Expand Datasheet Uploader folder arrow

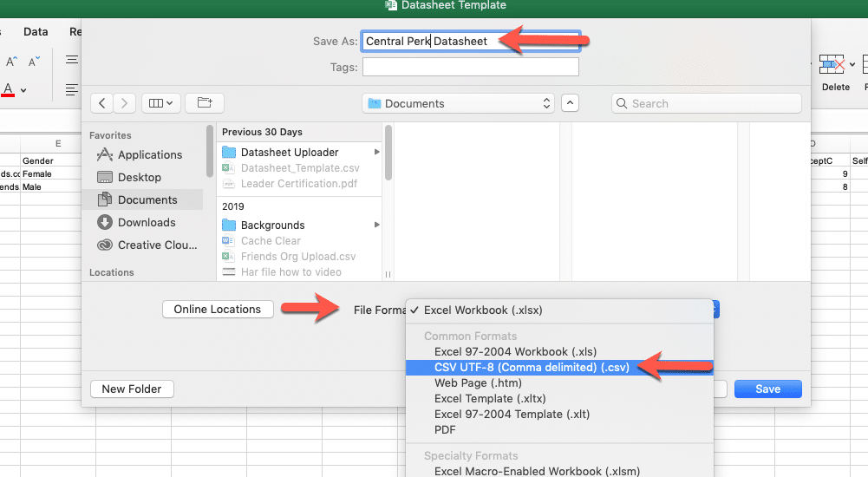click(376, 152)
